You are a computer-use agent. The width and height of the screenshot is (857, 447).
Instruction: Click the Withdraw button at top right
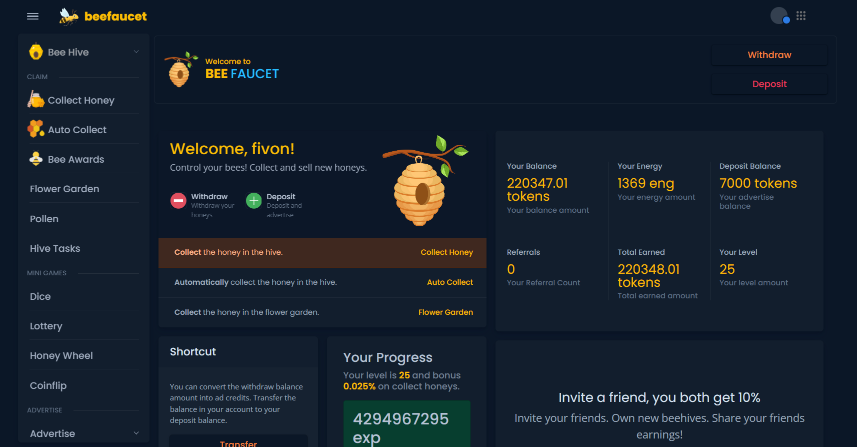(x=769, y=55)
